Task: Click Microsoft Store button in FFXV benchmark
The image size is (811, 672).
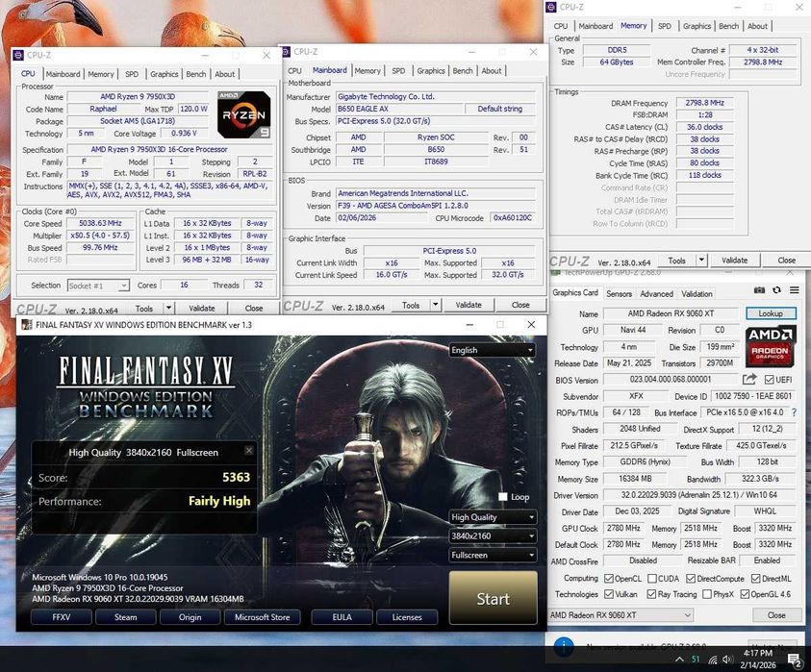Action: click(263, 616)
